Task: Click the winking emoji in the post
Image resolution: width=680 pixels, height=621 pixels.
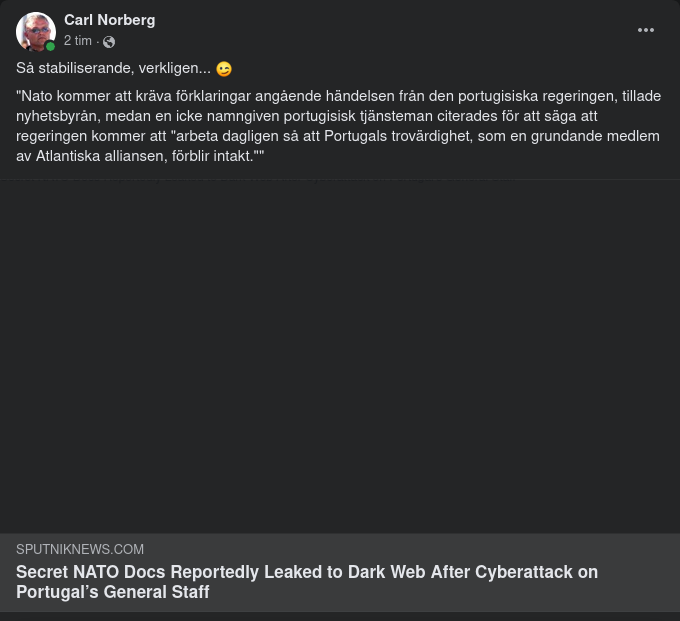Action: tap(224, 69)
